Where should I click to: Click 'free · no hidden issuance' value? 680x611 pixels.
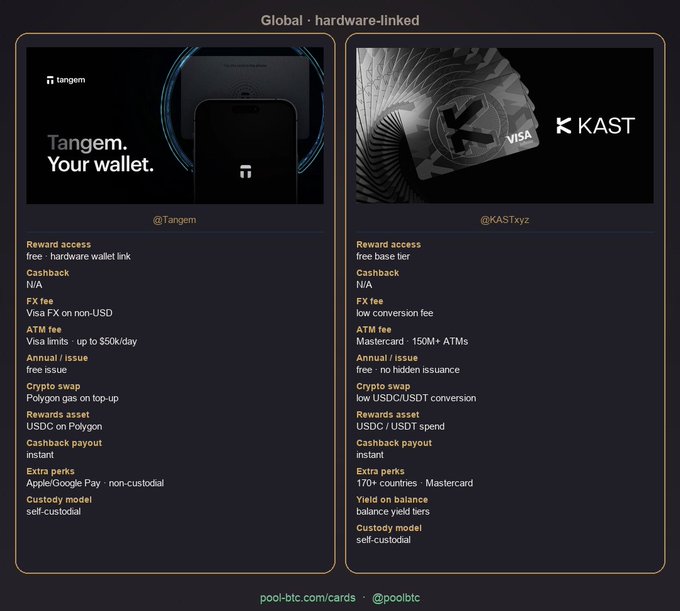pos(408,370)
